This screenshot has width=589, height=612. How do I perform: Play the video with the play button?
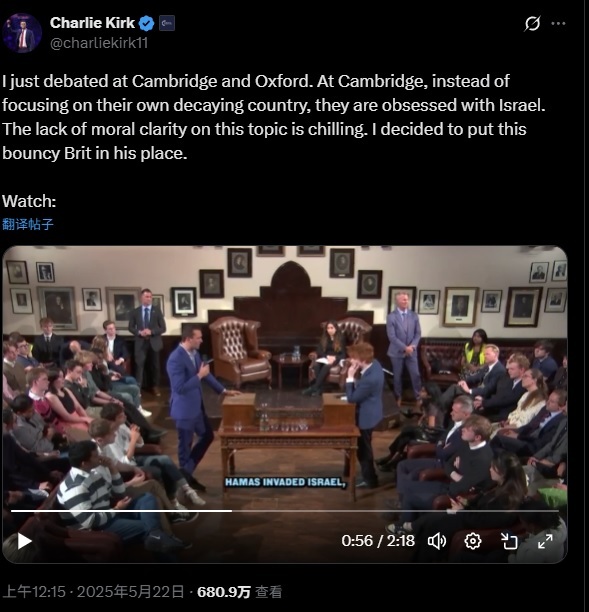[x=25, y=541]
